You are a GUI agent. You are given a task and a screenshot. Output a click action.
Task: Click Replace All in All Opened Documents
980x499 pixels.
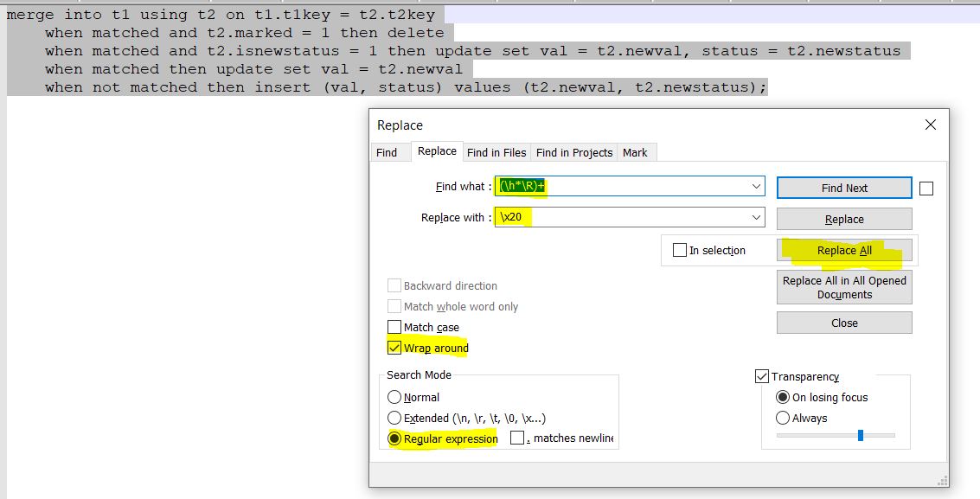click(x=843, y=286)
